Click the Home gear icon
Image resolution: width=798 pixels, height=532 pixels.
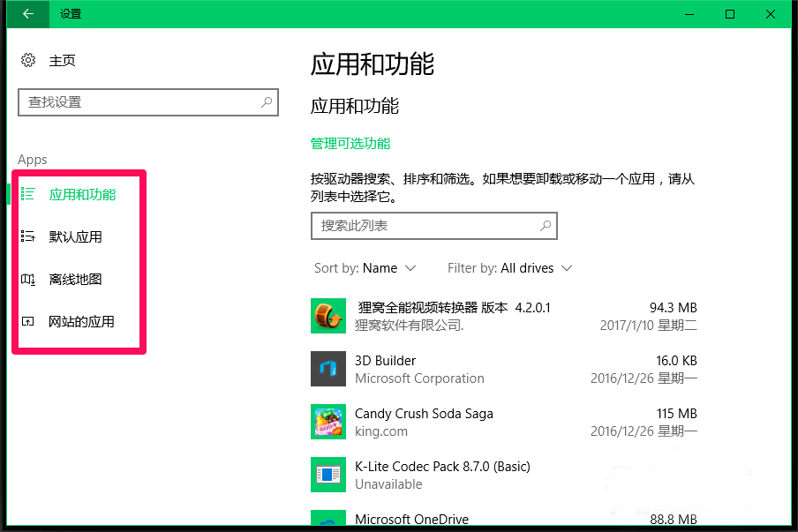pyautogui.click(x=28, y=61)
